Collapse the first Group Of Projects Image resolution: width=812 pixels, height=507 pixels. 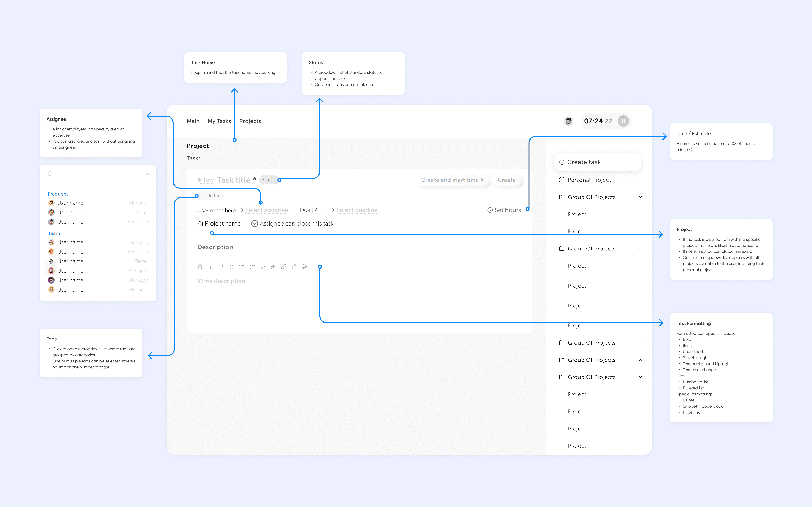640,197
